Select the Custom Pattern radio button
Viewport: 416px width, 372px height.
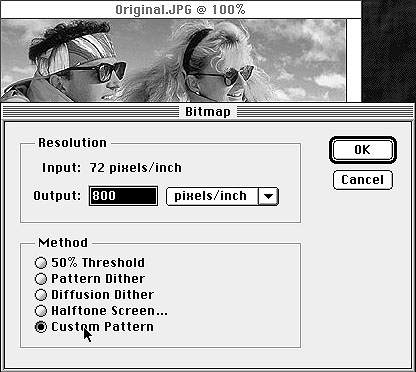pos(41,327)
